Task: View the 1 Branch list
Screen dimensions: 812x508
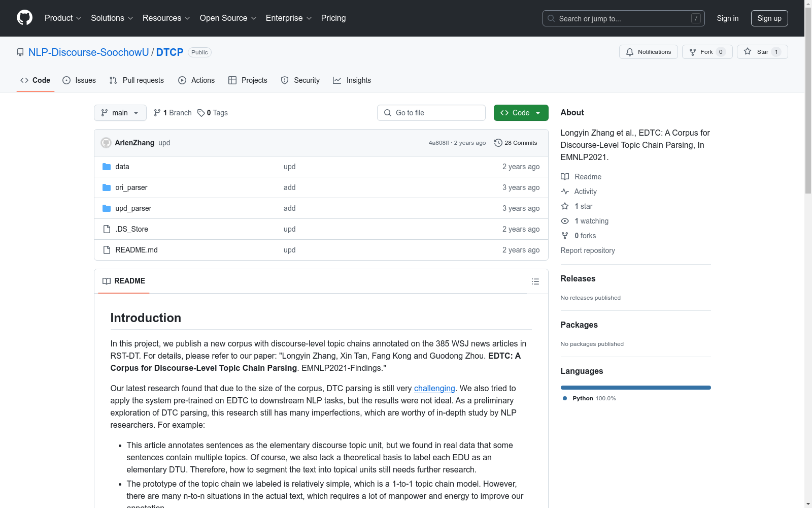Action: (x=173, y=113)
